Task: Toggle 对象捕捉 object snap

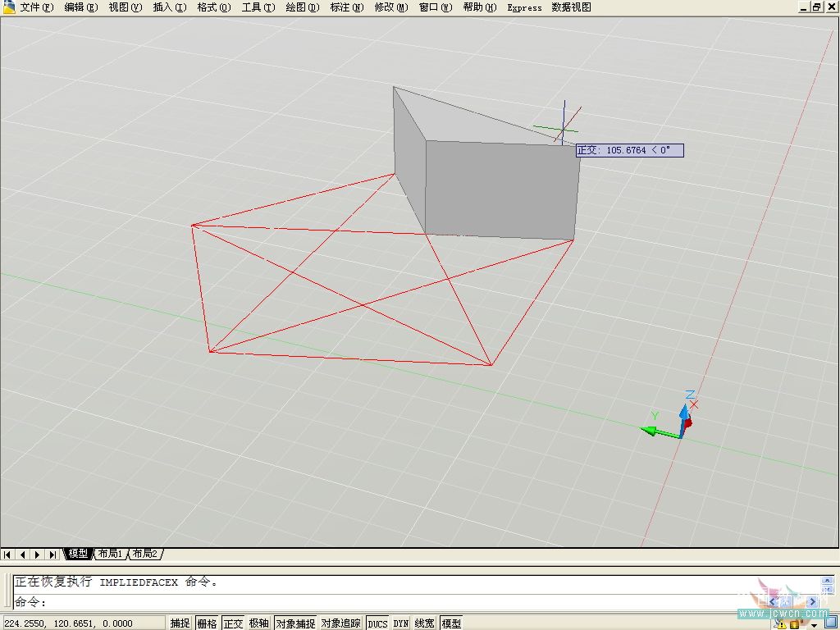Action: click(x=294, y=623)
